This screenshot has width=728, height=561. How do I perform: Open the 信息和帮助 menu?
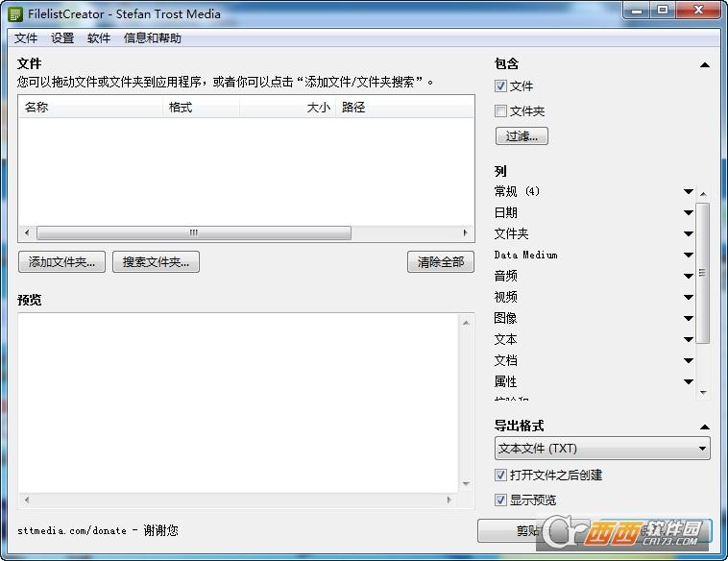click(x=153, y=38)
